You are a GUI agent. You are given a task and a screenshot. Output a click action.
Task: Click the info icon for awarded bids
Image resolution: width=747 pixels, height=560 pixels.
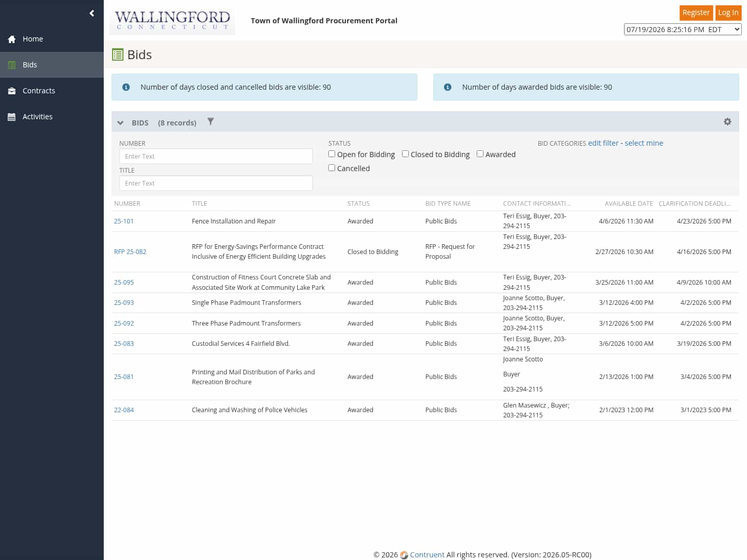coord(448,87)
